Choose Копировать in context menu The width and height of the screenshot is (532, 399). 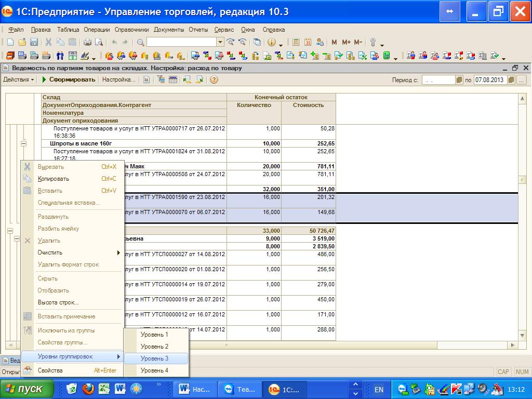coord(72,179)
